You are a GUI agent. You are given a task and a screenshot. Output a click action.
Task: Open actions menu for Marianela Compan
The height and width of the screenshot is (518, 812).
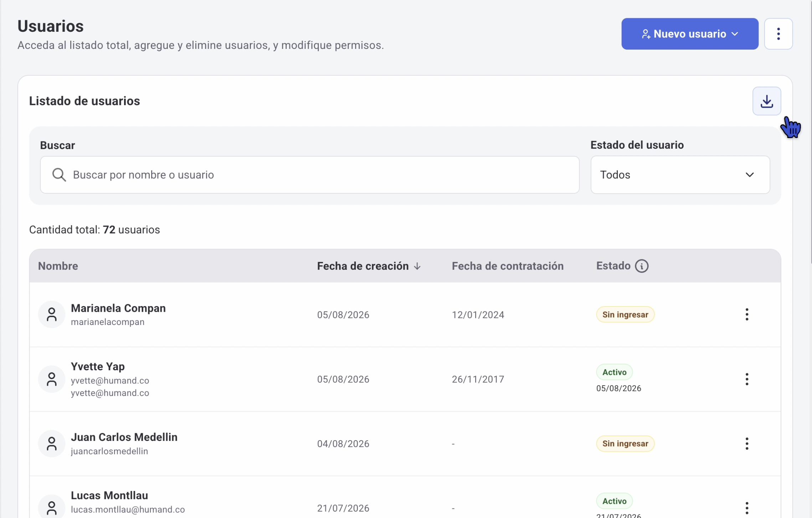pos(746,314)
